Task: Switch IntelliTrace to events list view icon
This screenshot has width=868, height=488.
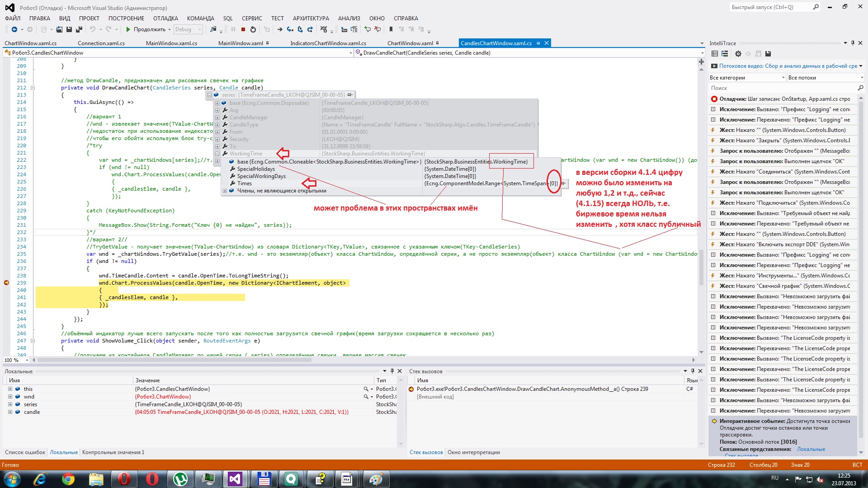Action: pyautogui.click(x=715, y=54)
